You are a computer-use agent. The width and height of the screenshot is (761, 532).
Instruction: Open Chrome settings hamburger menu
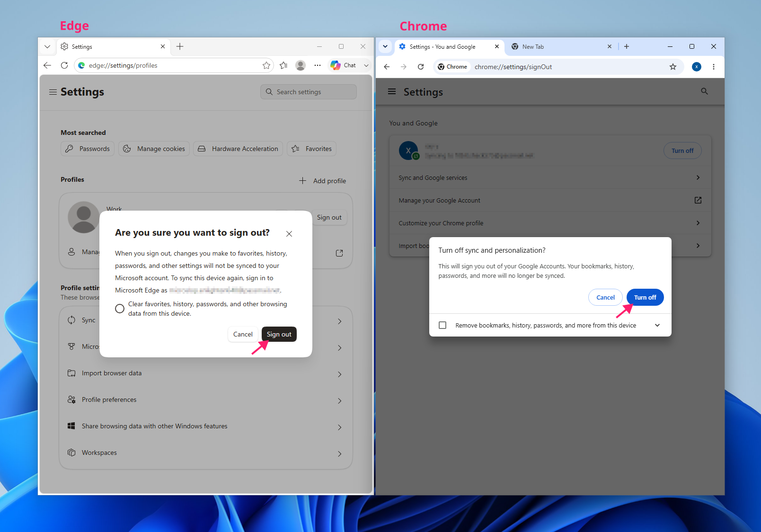tap(392, 91)
